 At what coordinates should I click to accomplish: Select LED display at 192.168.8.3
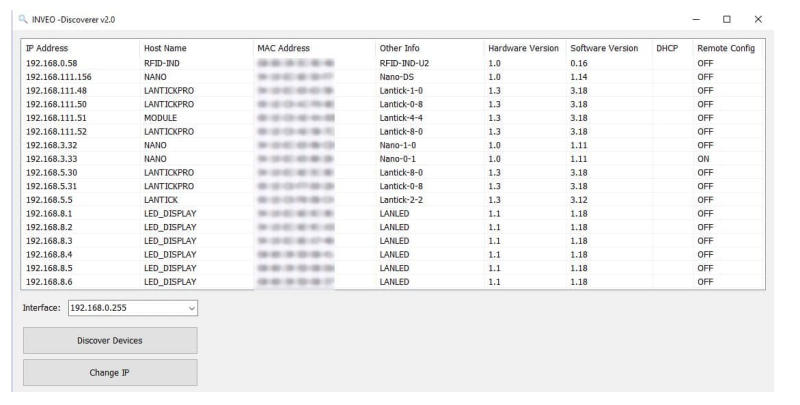click(393, 241)
